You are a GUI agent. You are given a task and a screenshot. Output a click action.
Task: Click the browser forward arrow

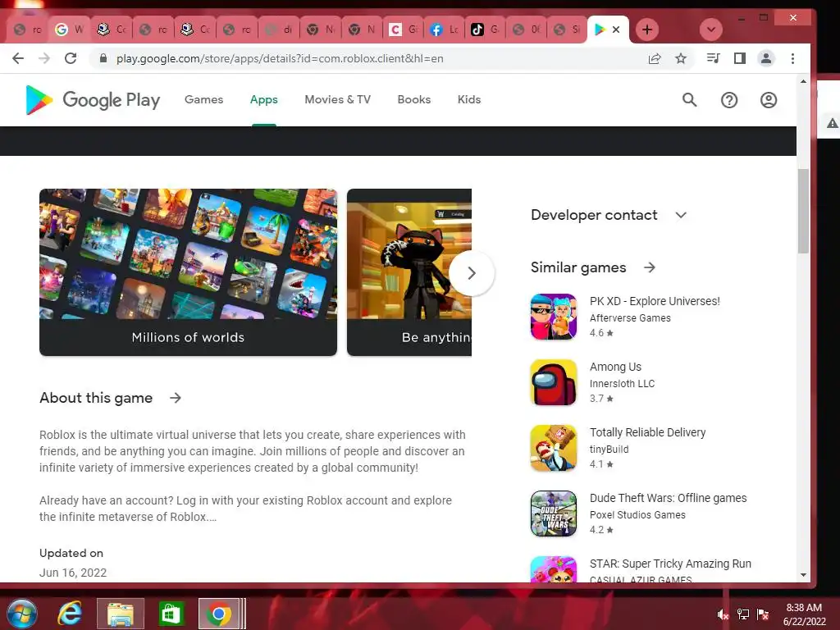[x=44, y=58]
